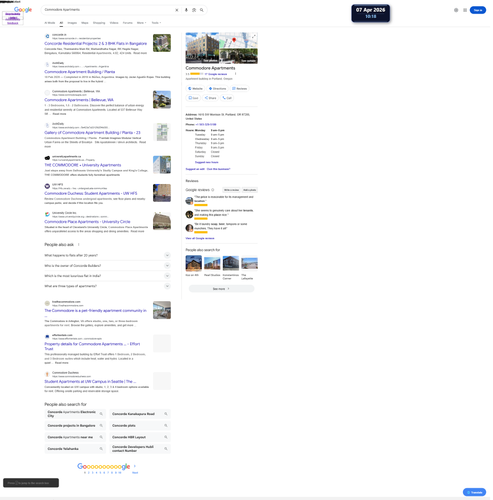Go to the Next results page

click(135, 473)
